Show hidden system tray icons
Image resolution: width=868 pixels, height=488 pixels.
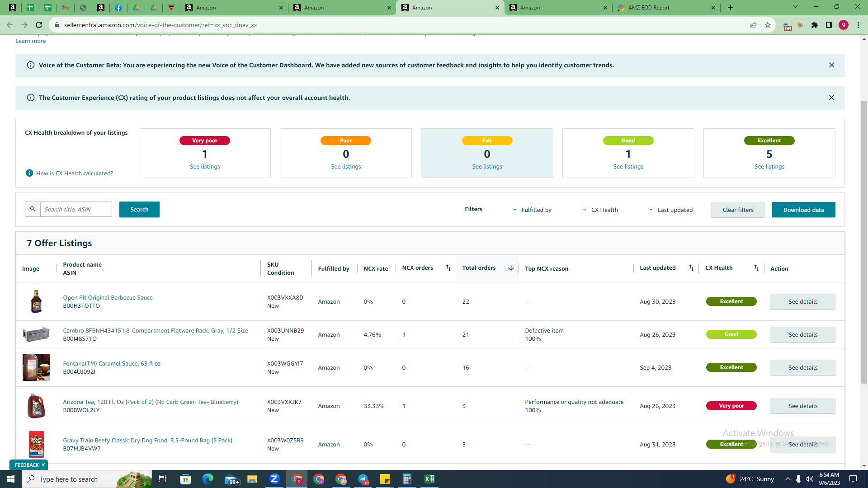[788, 479]
